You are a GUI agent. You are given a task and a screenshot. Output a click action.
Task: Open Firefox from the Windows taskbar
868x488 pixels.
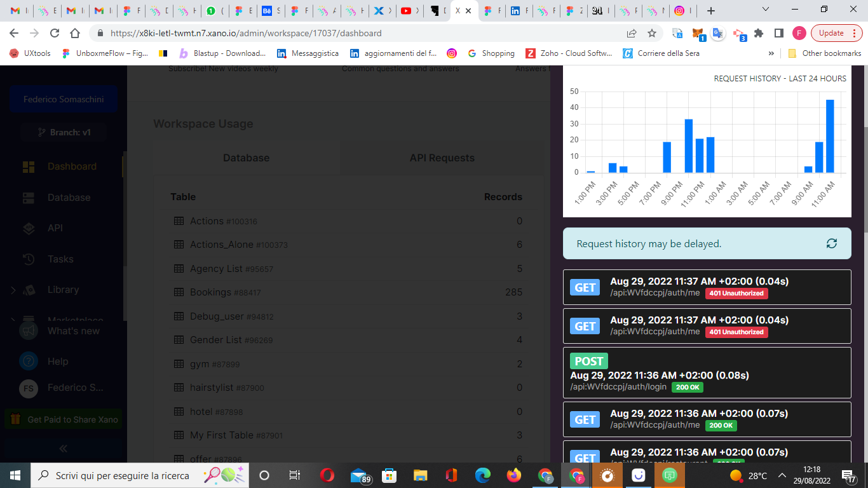click(514, 475)
